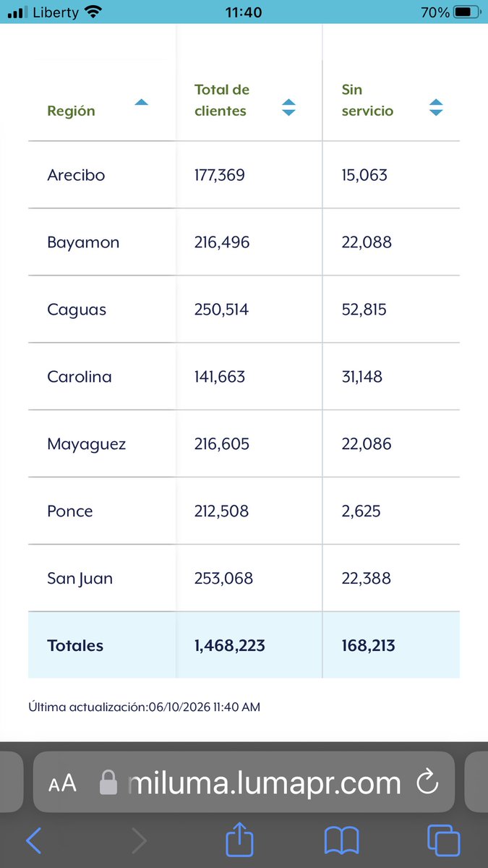Sort by Total de clientes arrows
Screen dimensions: 488x868
(288, 108)
